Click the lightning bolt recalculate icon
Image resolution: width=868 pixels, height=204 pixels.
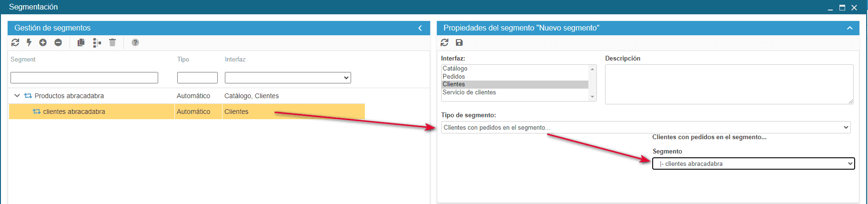click(29, 42)
